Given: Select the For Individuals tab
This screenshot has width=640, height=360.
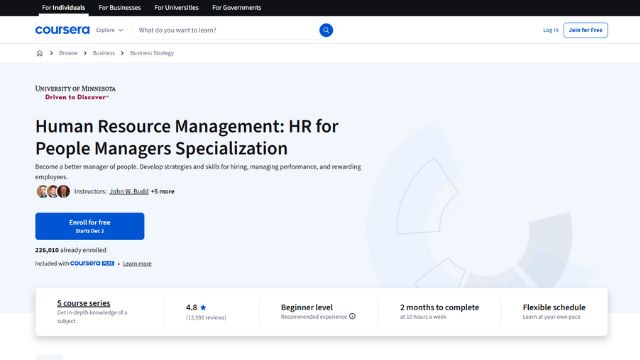Looking at the screenshot, I should pyautogui.click(x=63, y=7).
